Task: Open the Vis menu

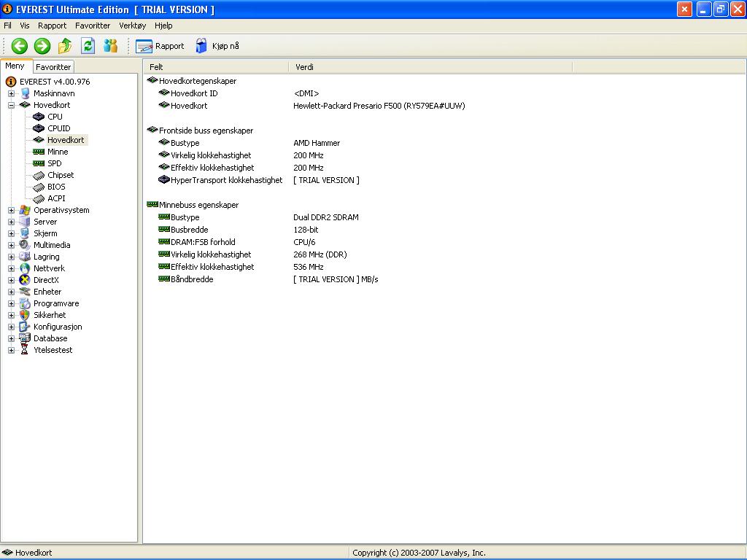Action: click(24, 26)
